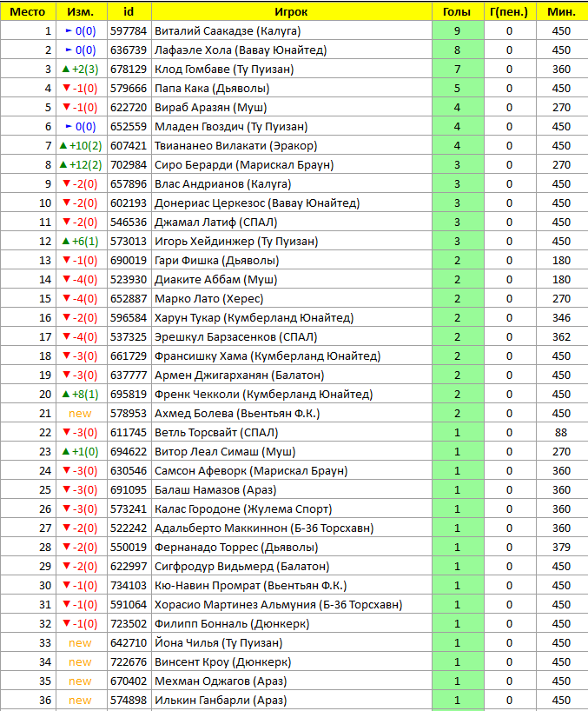Select player Твиананео Вилакати (Эракор)
The height and width of the screenshot is (711, 588).
tap(235, 145)
